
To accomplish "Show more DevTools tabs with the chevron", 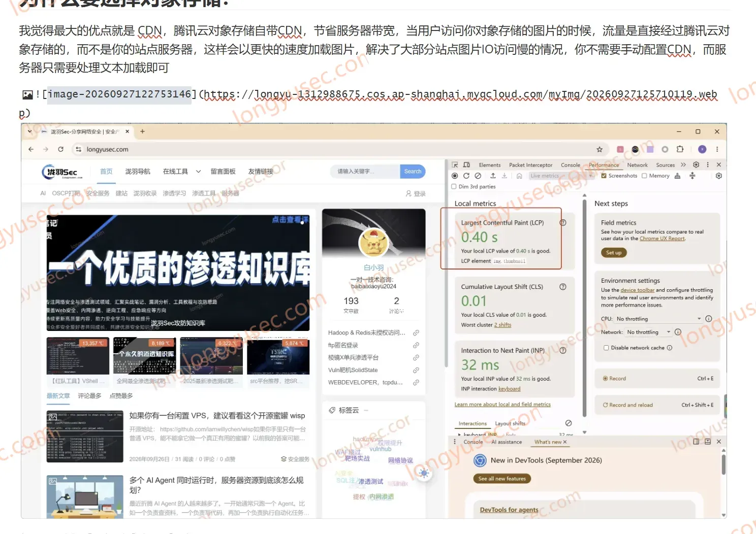I will 683,165.
